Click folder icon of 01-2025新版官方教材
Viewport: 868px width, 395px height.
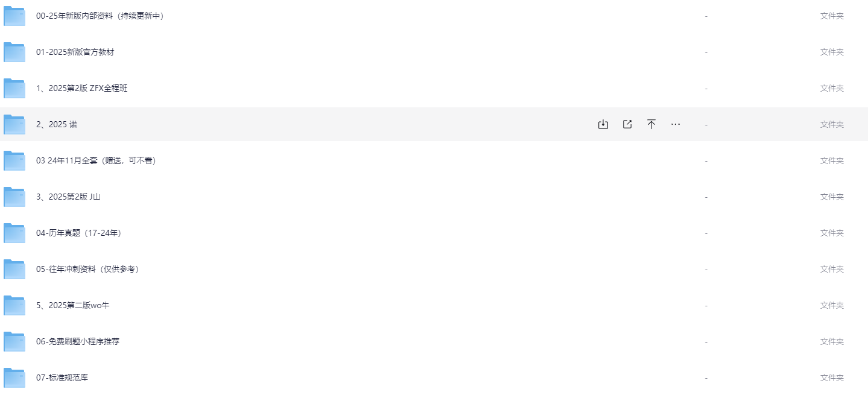pos(14,52)
